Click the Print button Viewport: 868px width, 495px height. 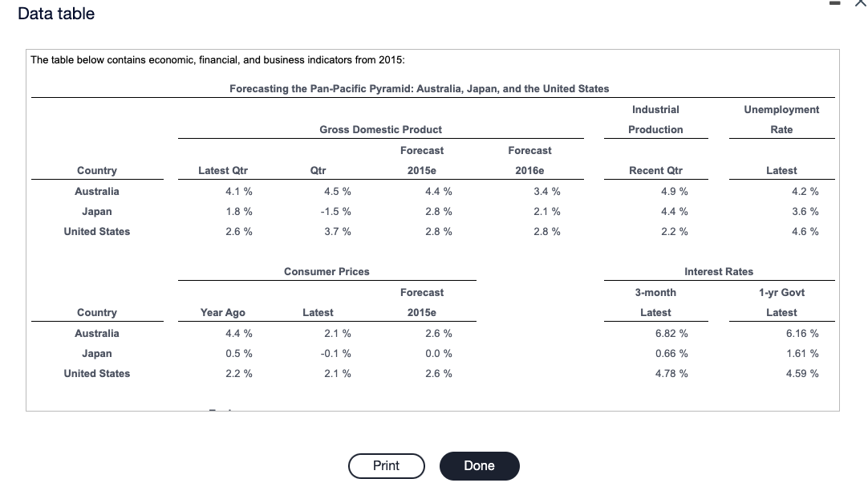point(386,466)
